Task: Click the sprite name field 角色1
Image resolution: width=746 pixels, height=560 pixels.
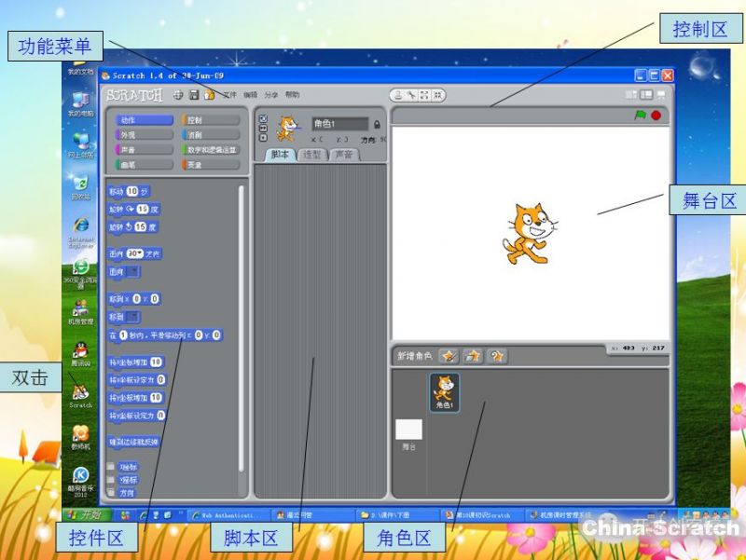Action: tap(339, 124)
